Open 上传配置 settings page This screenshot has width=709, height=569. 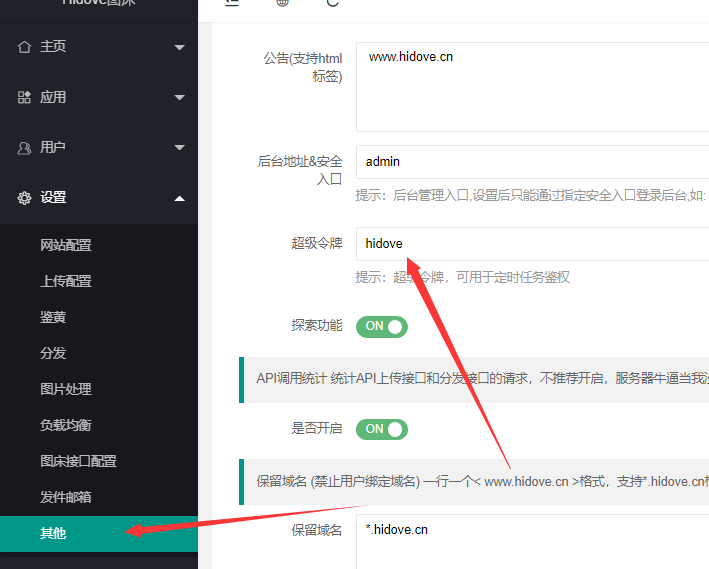99,281
